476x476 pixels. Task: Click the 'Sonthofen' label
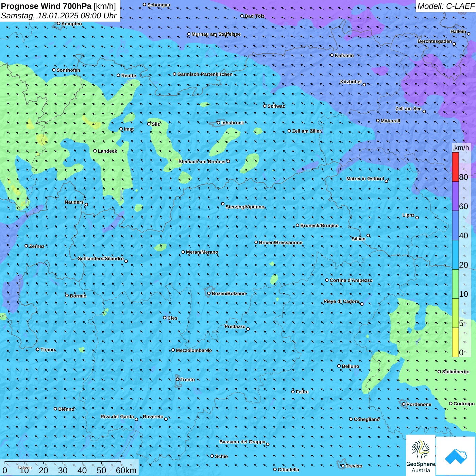coord(68,70)
